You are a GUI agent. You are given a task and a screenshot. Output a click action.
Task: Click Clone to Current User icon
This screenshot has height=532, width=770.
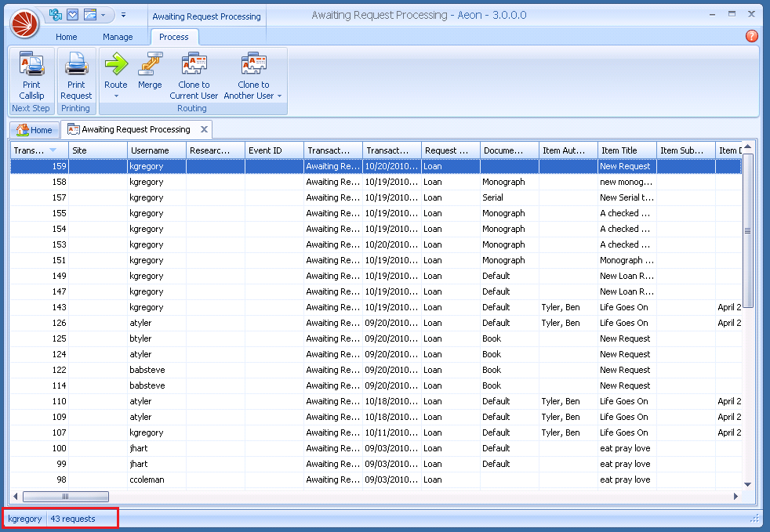pyautogui.click(x=194, y=64)
